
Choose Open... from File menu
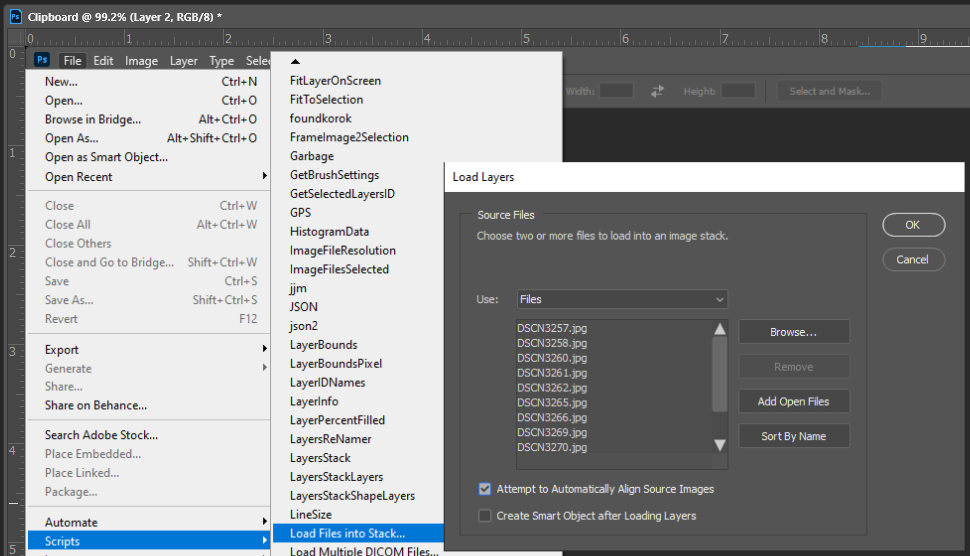click(x=150, y=101)
